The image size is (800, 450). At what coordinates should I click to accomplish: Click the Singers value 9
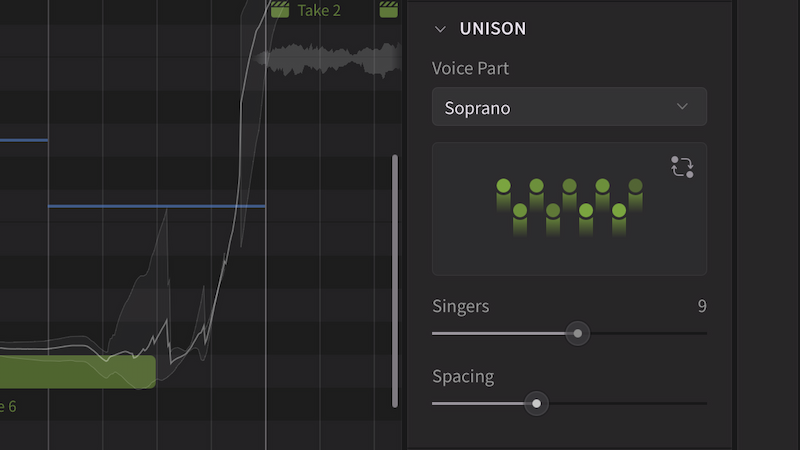701,306
